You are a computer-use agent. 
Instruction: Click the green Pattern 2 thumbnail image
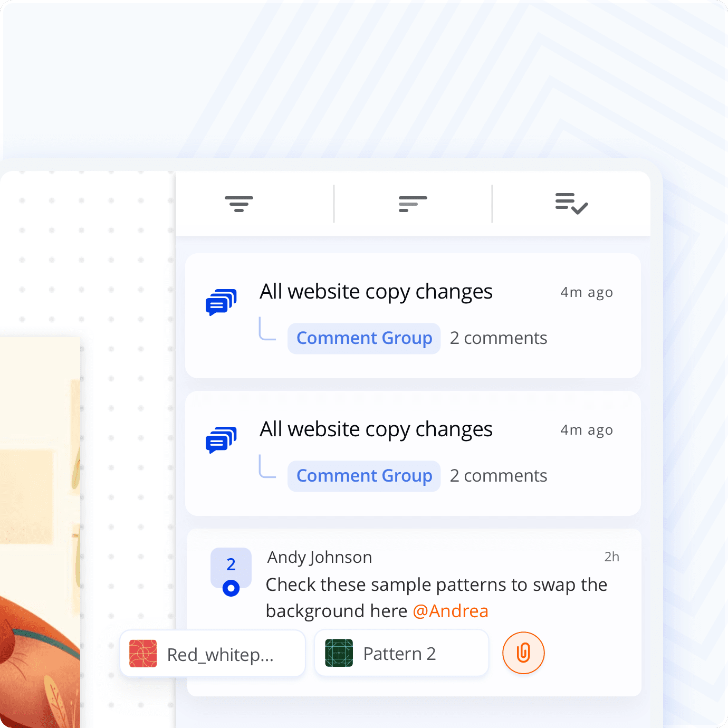point(339,653)
